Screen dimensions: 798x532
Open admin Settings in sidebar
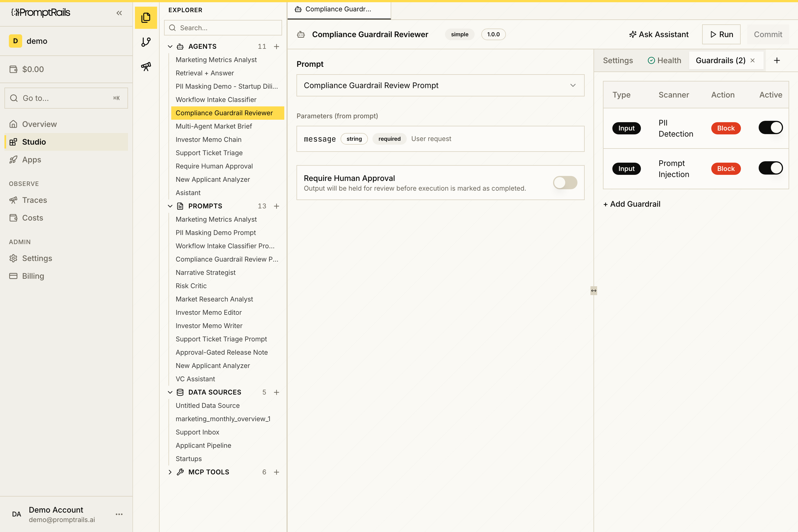click(x=66, y=258)
